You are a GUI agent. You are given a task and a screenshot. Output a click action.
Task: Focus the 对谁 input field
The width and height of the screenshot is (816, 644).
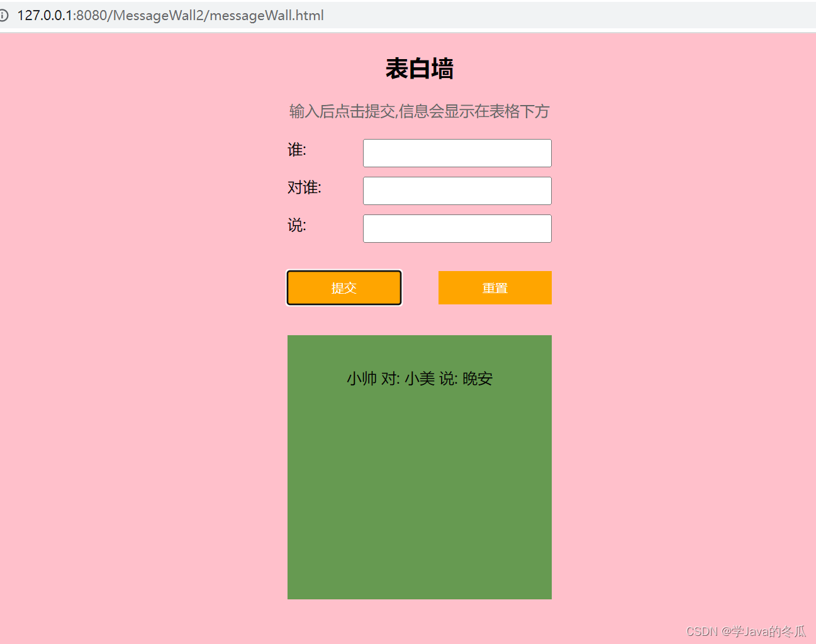click(x=457, y=191)
